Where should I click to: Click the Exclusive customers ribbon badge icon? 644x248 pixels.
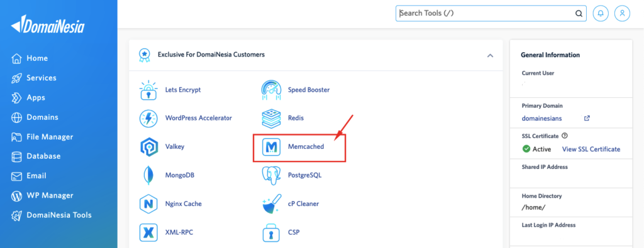[x=144, y=55]
